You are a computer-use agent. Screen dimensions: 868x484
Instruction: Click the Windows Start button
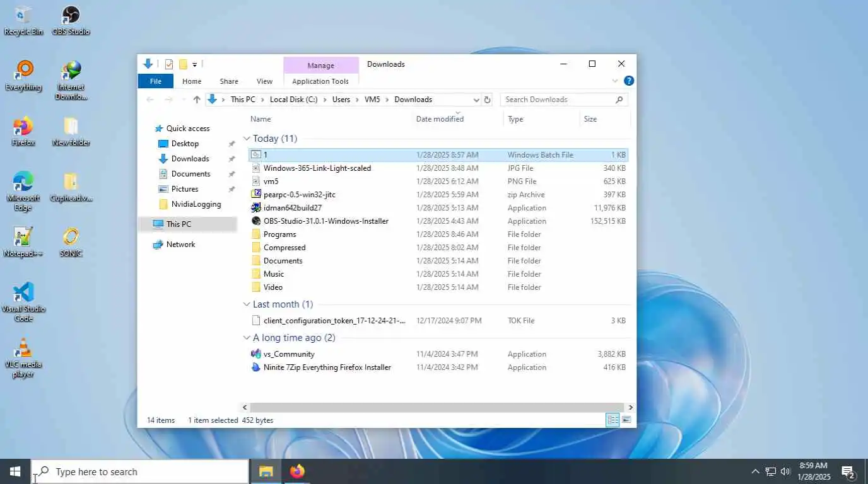pyautogui.click(x=15, y=471)
